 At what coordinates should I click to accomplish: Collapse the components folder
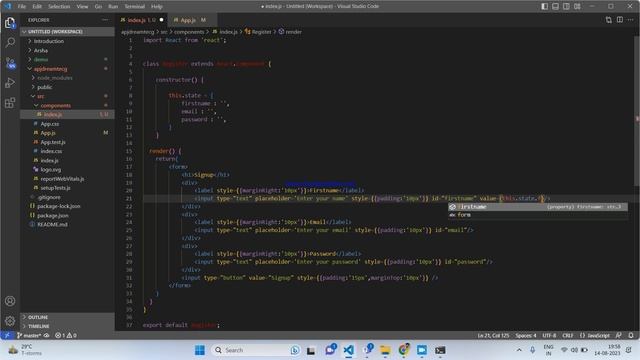click(67, 105)
